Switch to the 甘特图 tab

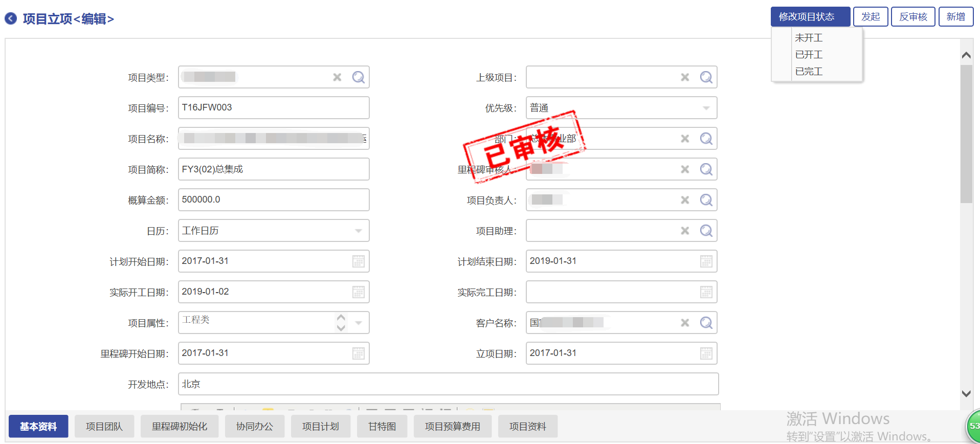coord(382,427)
